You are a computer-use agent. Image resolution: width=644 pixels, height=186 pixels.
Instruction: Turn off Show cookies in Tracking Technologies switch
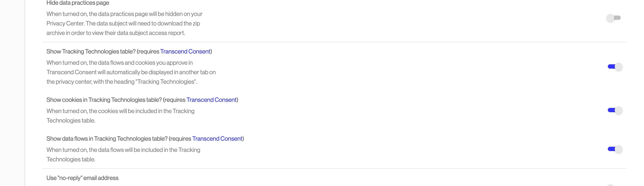pyautogui.click(x=615, y=110)
